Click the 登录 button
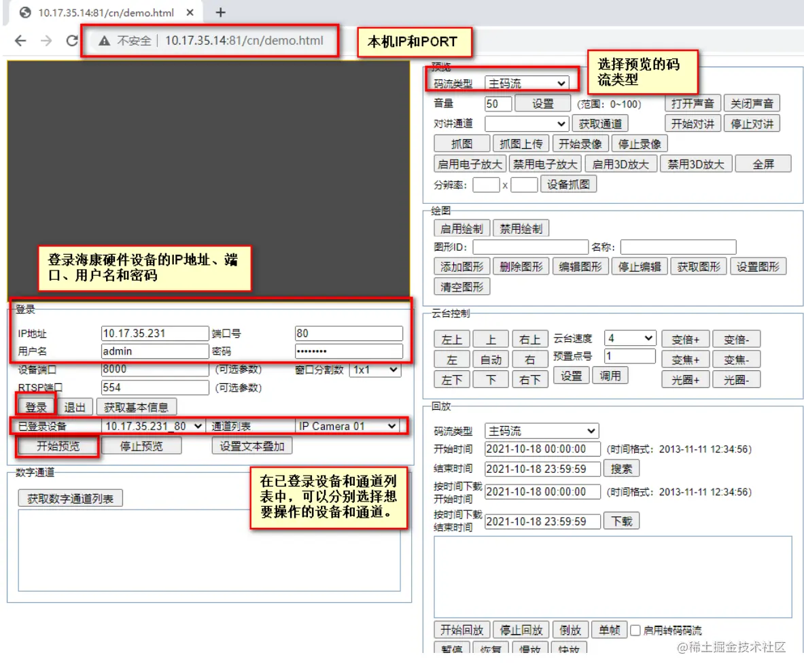Image resolution: width=804 pixels, height=672 pixels. point(36,407)
